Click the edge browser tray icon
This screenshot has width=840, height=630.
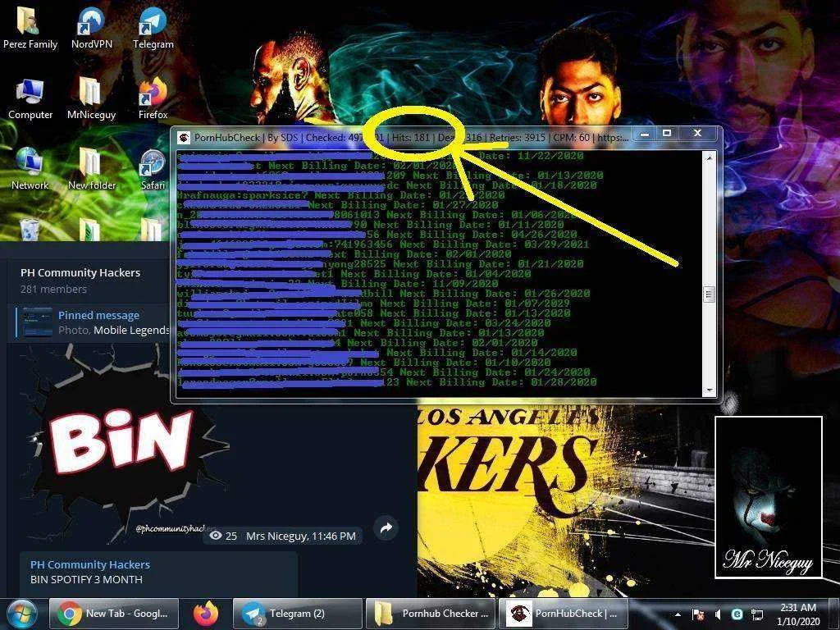coord(737,614)
